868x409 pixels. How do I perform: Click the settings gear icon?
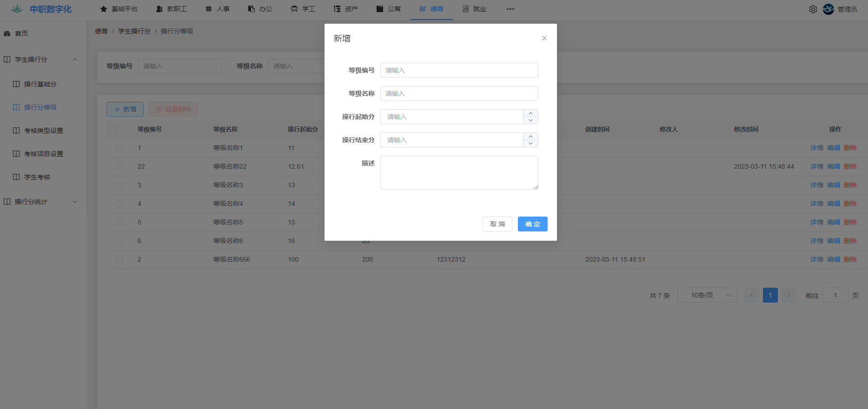813,9
